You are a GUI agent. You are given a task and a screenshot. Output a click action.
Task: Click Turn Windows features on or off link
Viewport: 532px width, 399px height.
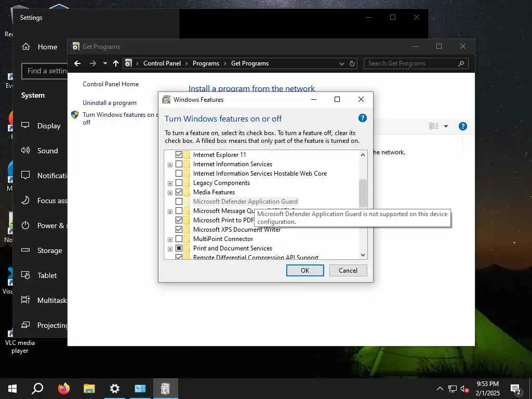pyautogui.click(x=120, y=118)
